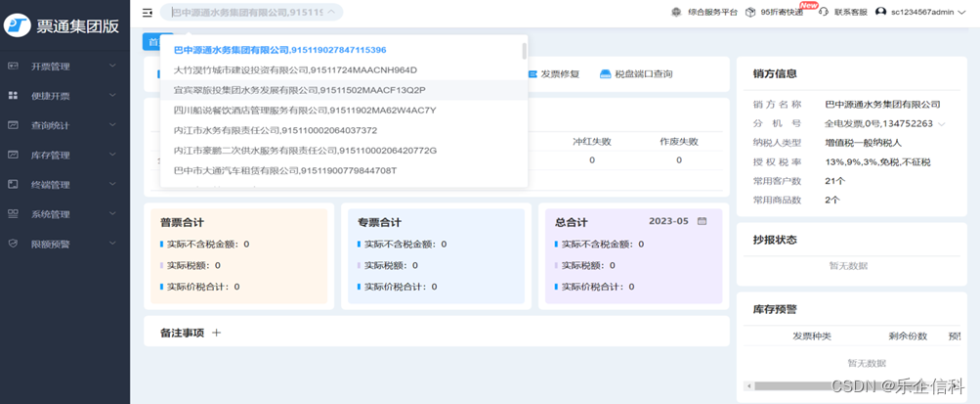This screenshot has width=980, height=404.
Task: Click the 联系客服 headset icon
Action: 824,12
